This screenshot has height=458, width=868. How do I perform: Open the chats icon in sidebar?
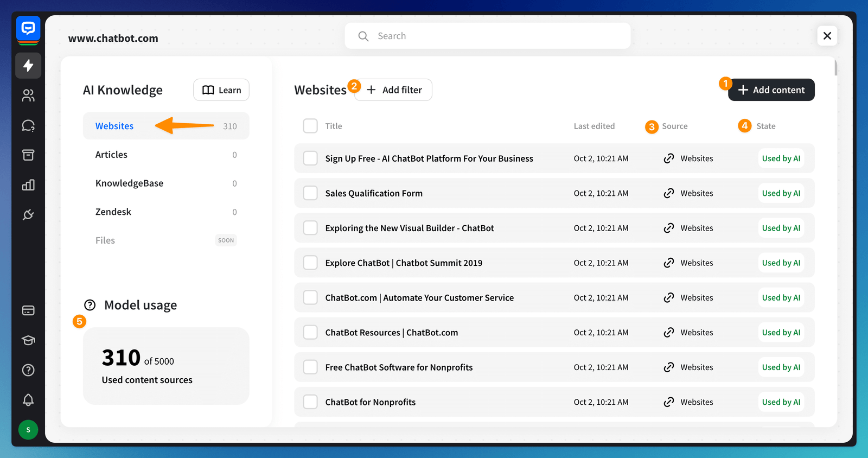28,126
